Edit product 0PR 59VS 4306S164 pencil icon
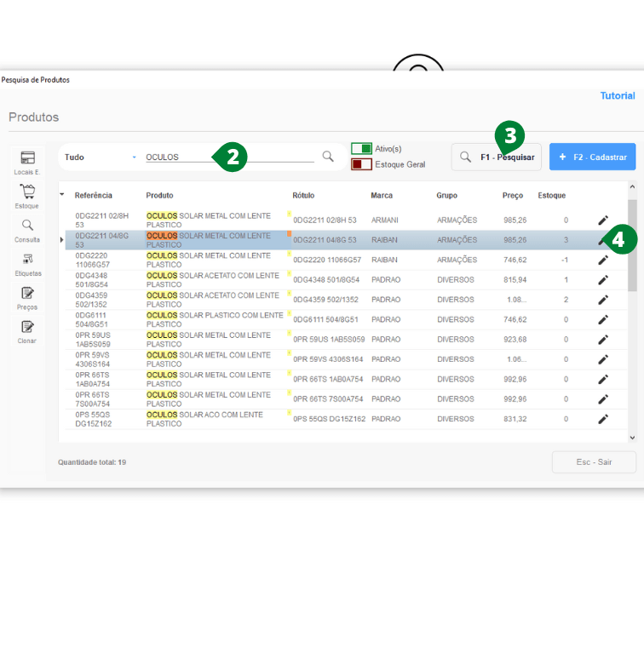Viewport: 644px width, 647px height. coord(603,359)
